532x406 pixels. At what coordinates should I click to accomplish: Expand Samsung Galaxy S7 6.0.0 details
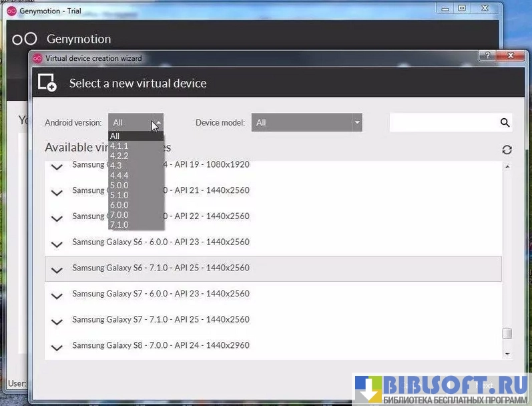[x=57, y=295]
